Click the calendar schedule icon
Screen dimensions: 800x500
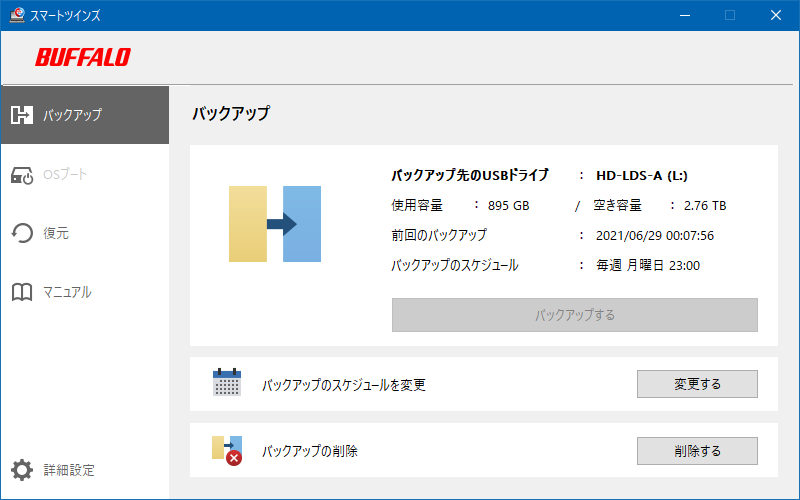click(227, 382)
